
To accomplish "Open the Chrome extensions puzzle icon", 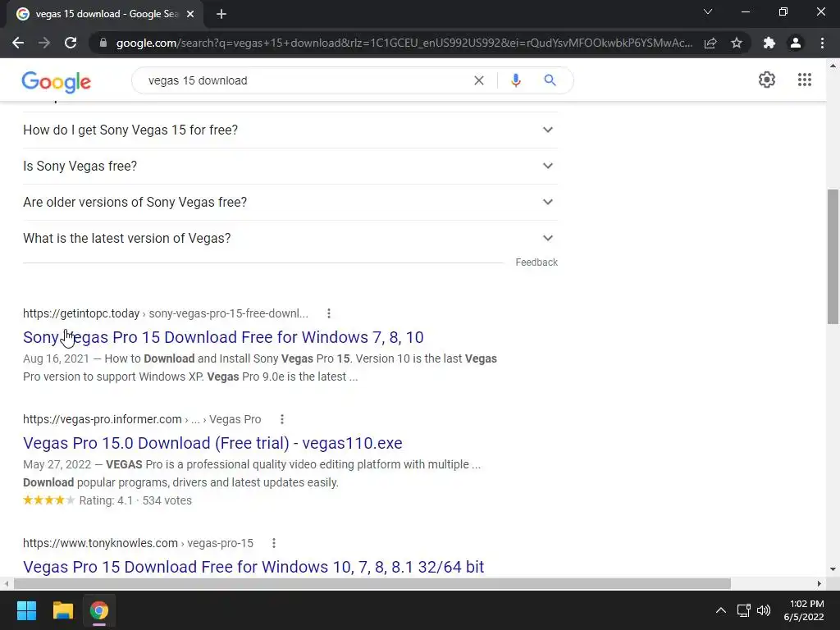I will (x=769, y=43).
